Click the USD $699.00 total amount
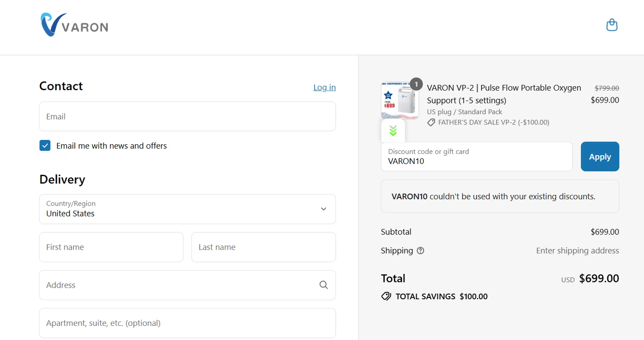The image size is (644, 340). (590, 279)
